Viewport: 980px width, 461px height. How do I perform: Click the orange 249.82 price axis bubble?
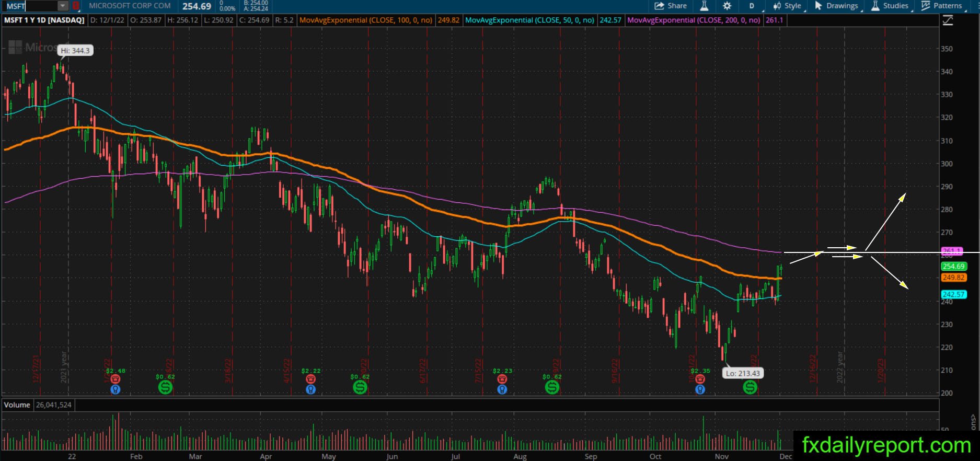954,278
